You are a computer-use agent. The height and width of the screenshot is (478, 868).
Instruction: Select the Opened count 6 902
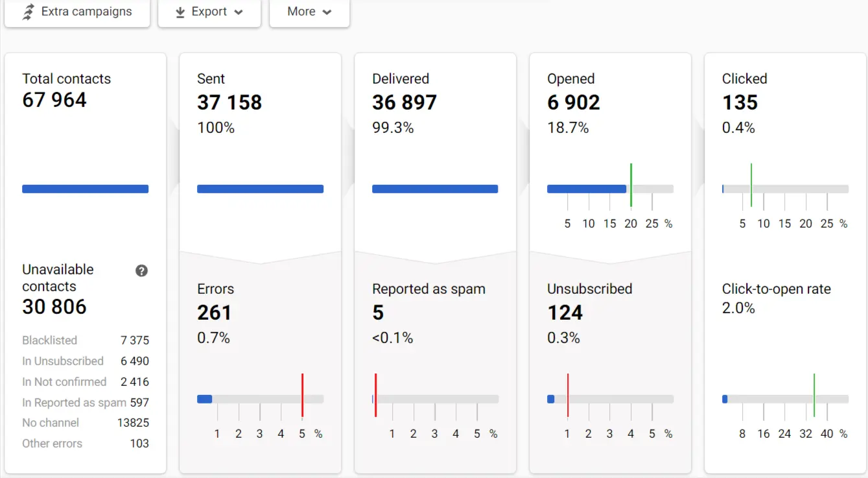[x=574, y=102]
